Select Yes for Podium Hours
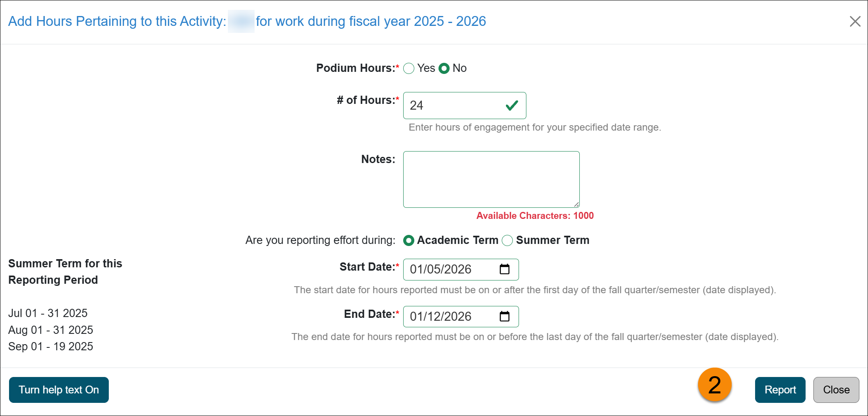The image size is (868, 416). click(x=409, y=68)
